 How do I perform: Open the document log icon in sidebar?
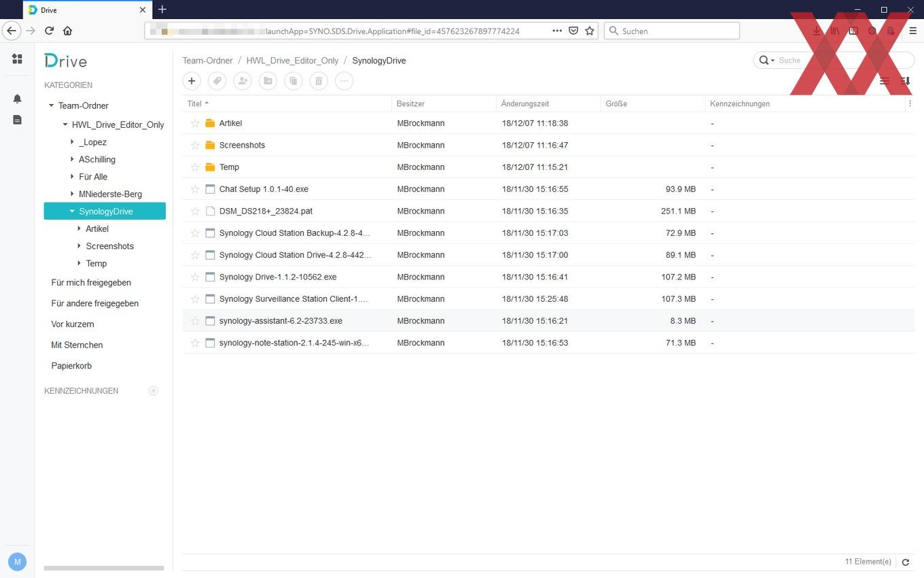point(17,120)
